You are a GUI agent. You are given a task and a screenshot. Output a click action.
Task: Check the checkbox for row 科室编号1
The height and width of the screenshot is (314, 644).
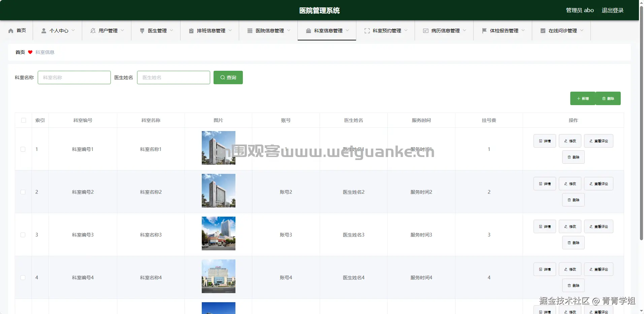[23, 149]
